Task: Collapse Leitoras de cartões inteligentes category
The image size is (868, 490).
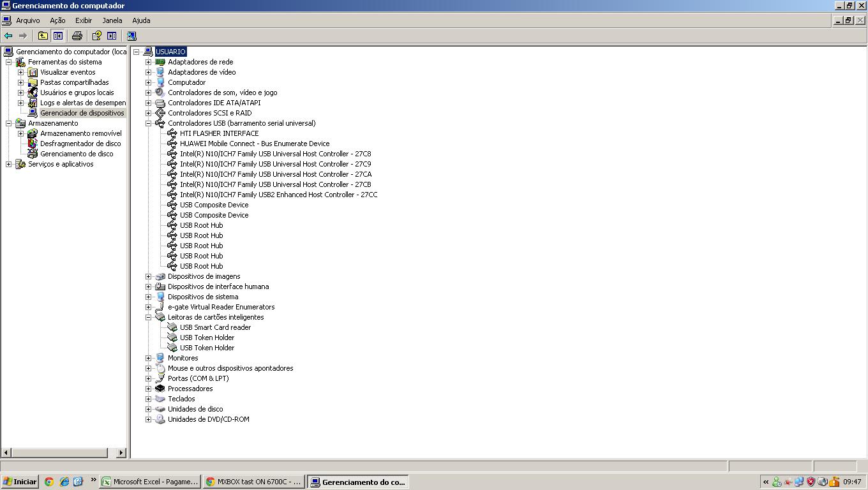Action: click(149, 317)
